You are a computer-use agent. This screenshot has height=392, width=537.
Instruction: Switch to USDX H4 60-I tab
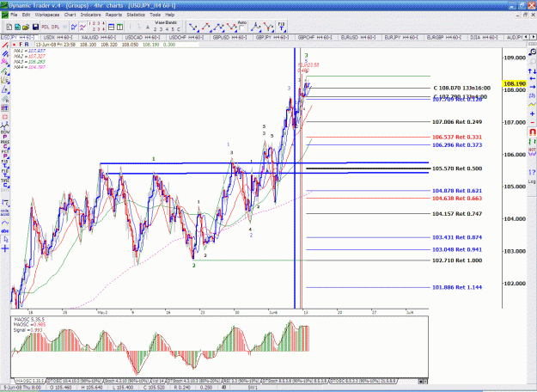tap(58, 37)
